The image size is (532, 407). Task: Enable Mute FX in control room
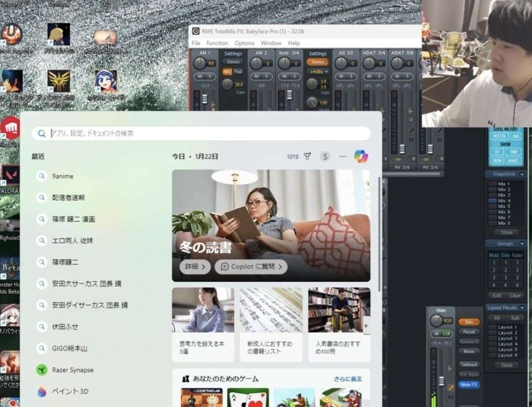coord(469,385)
